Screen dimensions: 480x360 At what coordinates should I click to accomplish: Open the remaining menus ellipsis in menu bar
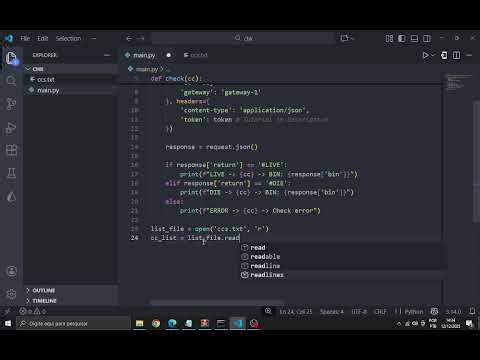point(93,38)
